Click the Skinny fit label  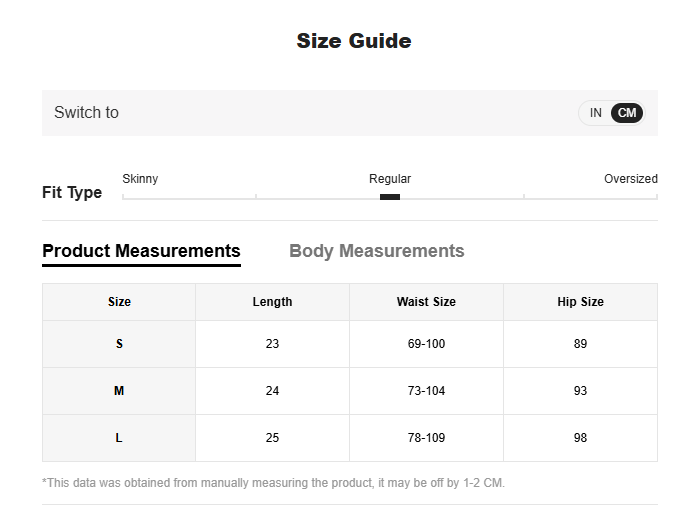pyautogui.click(x=140, y=179)
